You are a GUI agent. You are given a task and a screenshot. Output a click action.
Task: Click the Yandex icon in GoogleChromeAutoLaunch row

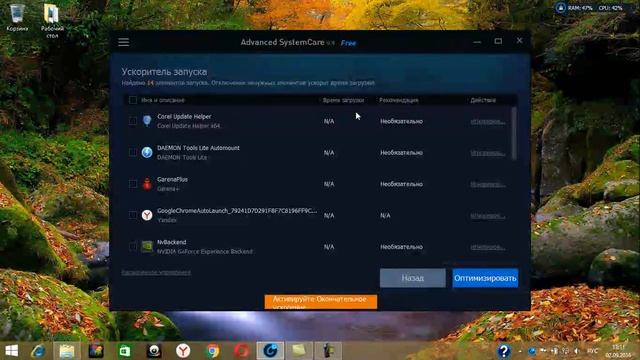click(x=147, y=215)
